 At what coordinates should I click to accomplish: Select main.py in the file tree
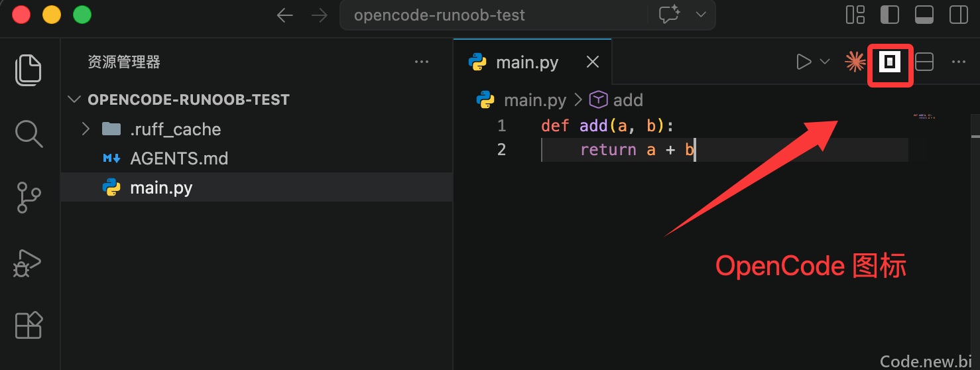[257, 188]
